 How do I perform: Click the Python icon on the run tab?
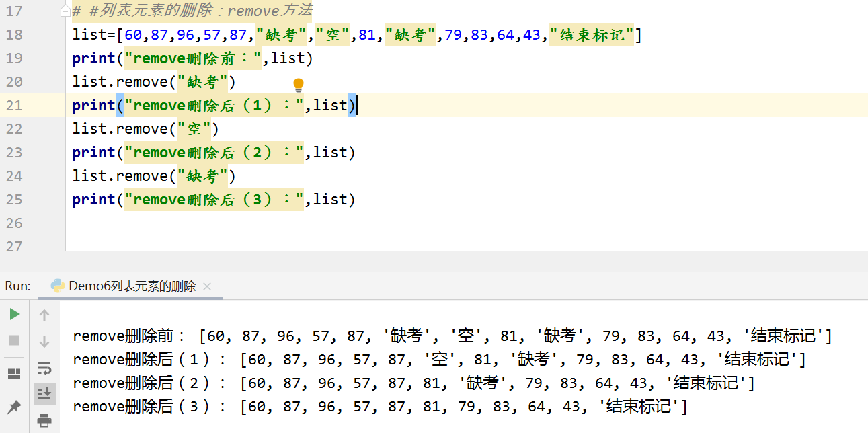[58, 286]
